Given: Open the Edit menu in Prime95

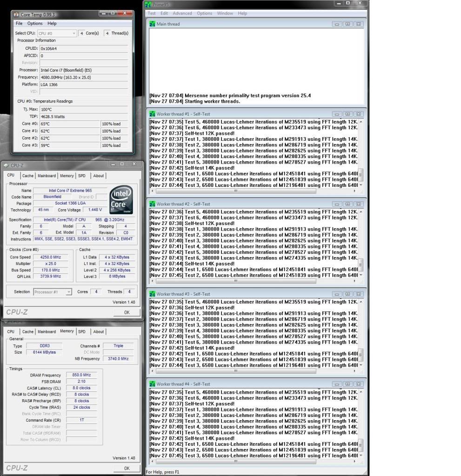Looking at the screenshot, I should [x=164, y=13].
